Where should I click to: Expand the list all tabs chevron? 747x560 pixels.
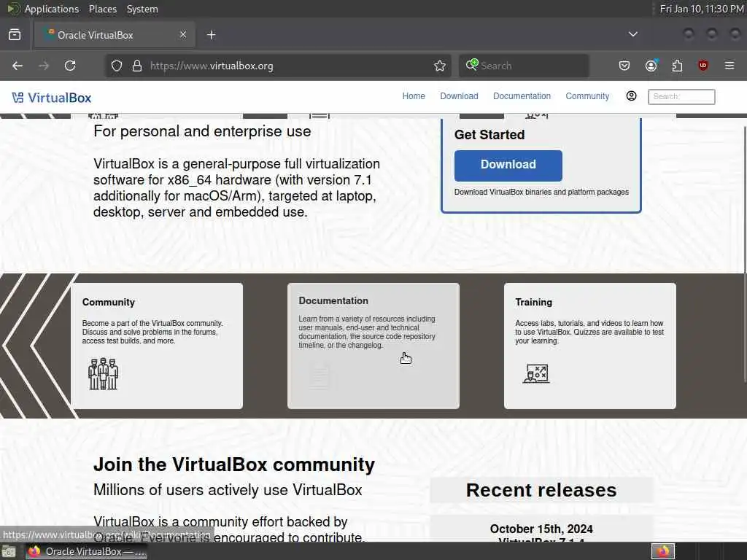633,34
